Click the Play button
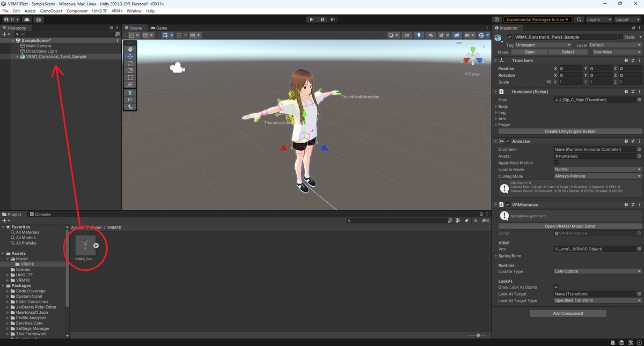Viewport: 644px width, 346px height. click(311, 19)
